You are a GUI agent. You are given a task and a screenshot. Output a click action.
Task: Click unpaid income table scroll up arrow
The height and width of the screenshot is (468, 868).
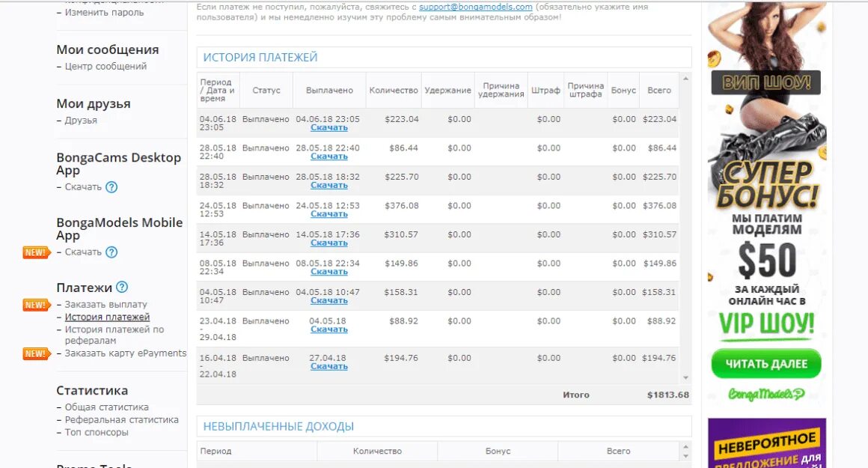click(x=686, y=446)
